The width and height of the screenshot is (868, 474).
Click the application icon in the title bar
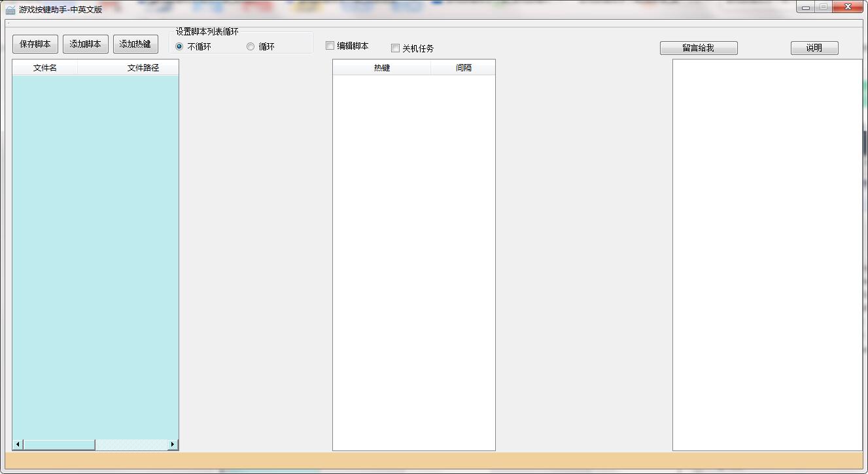pos(7,7)
